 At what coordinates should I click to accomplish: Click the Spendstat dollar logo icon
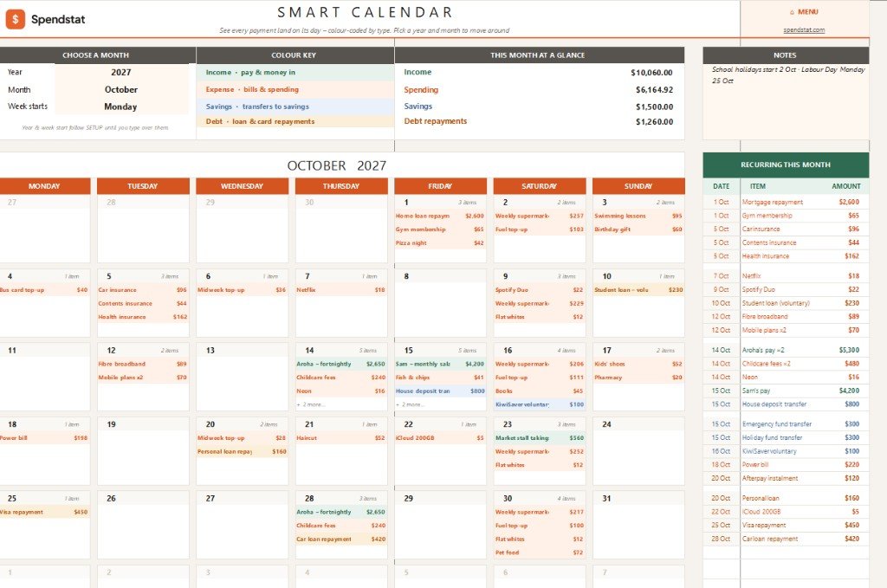16,19
